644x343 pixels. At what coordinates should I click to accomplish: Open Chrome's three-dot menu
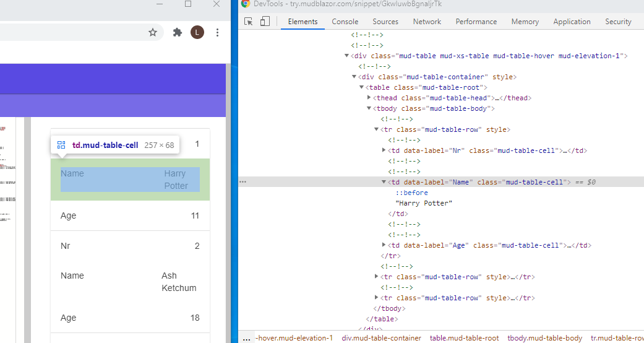click(x=218, y=32)
